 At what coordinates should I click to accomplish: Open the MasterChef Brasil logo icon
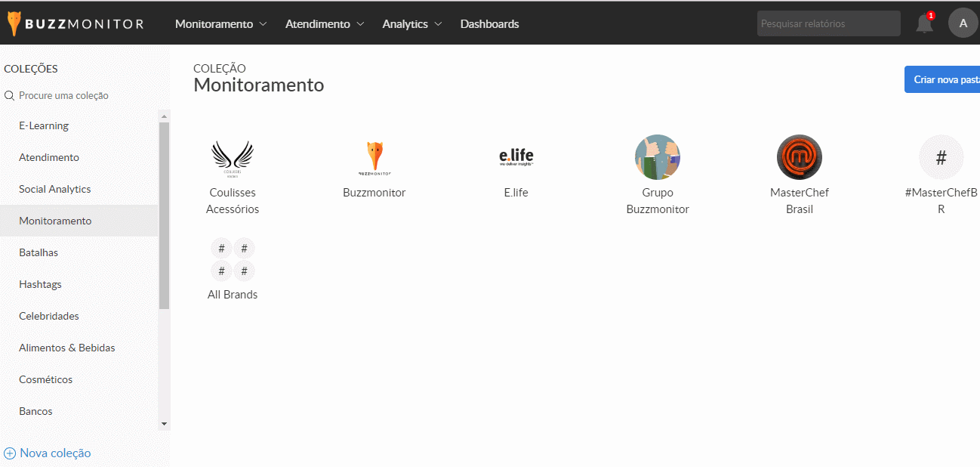tap(799, 157)
